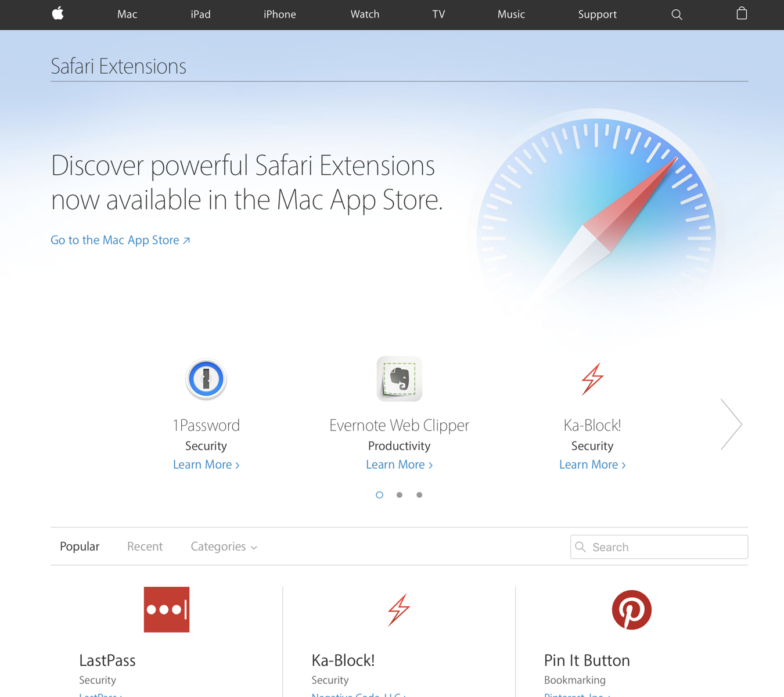Select the first carousel page dot
The width and height of the screenshot is (784, 697).
pyautogui.click(x=379, y=495)
